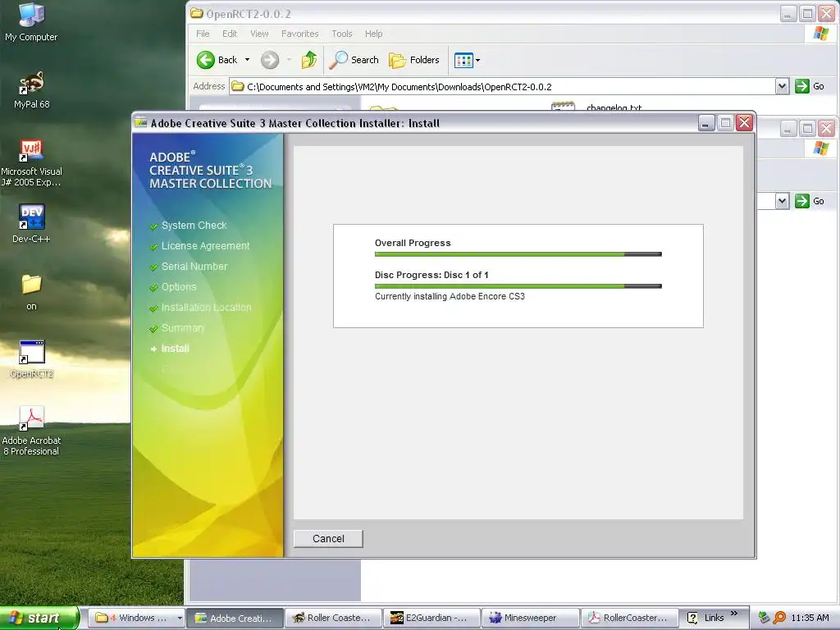Open the Edit menu in Explorer
Screen dimensions: 840x630
(x=230, y=34)
